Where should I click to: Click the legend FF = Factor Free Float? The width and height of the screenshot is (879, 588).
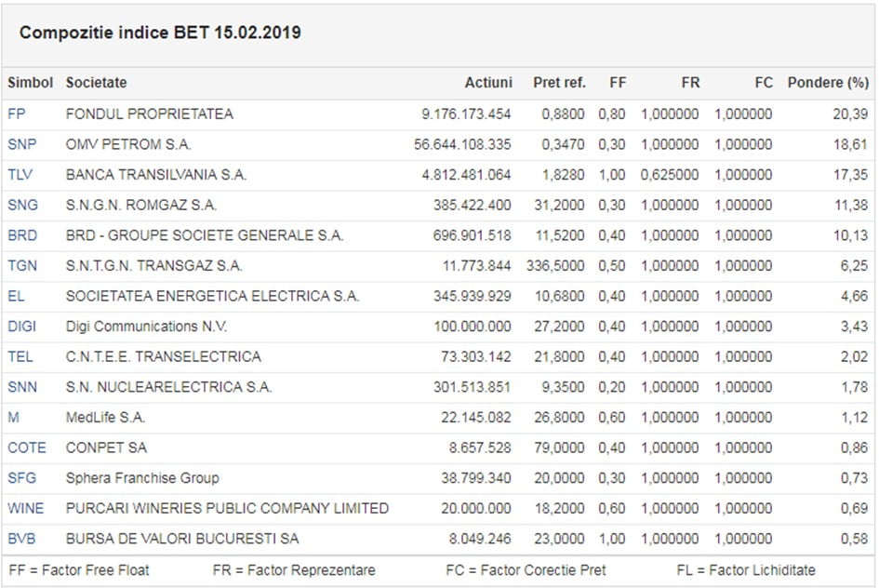point(79,570)
